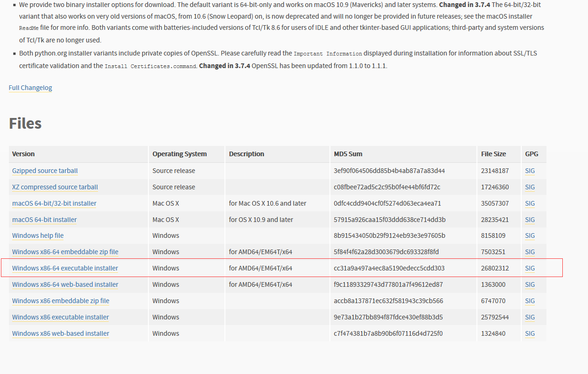588x374 pixels.
Task: Open the Windows x86 executable installer
Action: [x=60, y=317]
